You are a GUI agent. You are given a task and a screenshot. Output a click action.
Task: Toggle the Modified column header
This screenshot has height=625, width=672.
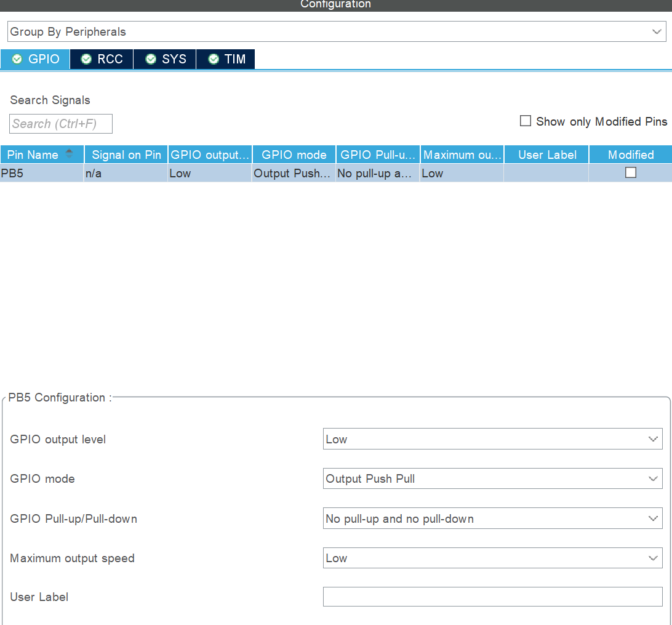[x=630, y=154]
